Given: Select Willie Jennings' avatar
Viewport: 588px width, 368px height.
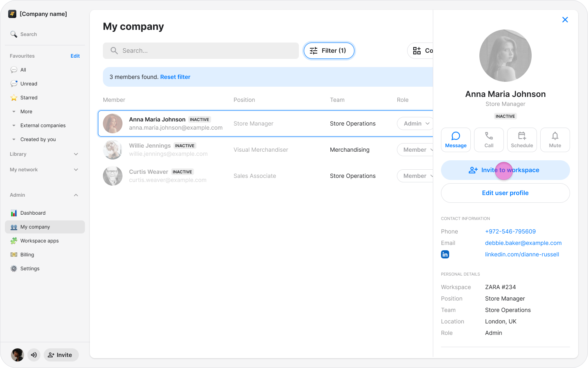Looking at the screenshot, I should click(x=113, y=150).
